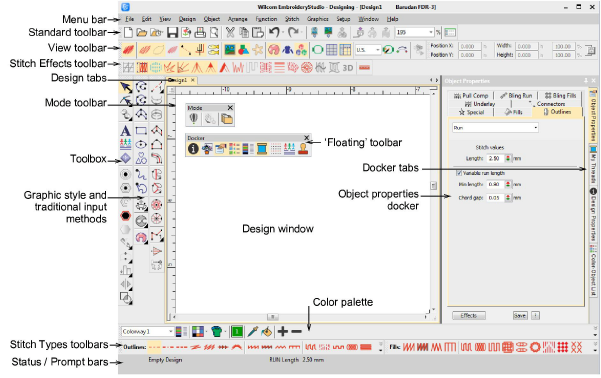Click the Print icon in Standard toolbar
The width and height of the screenshot is (601, 378).
[200, 33]
